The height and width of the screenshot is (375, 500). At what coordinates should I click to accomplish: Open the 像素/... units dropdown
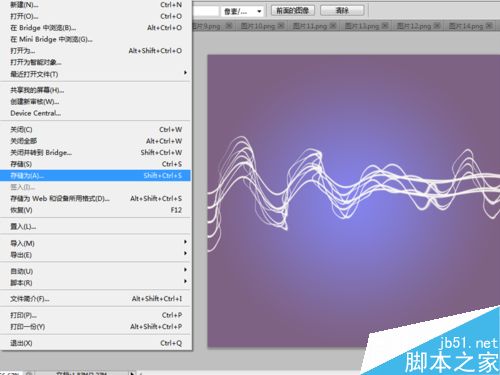(x=242, y=11)
